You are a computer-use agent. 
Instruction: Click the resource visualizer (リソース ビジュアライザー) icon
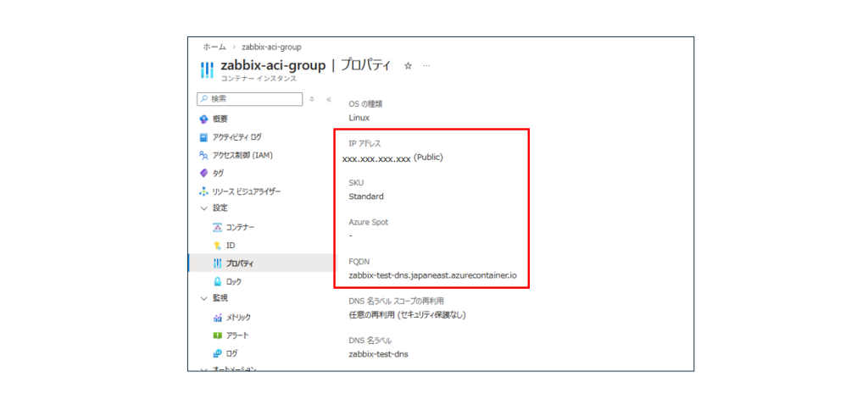(203, 191)
